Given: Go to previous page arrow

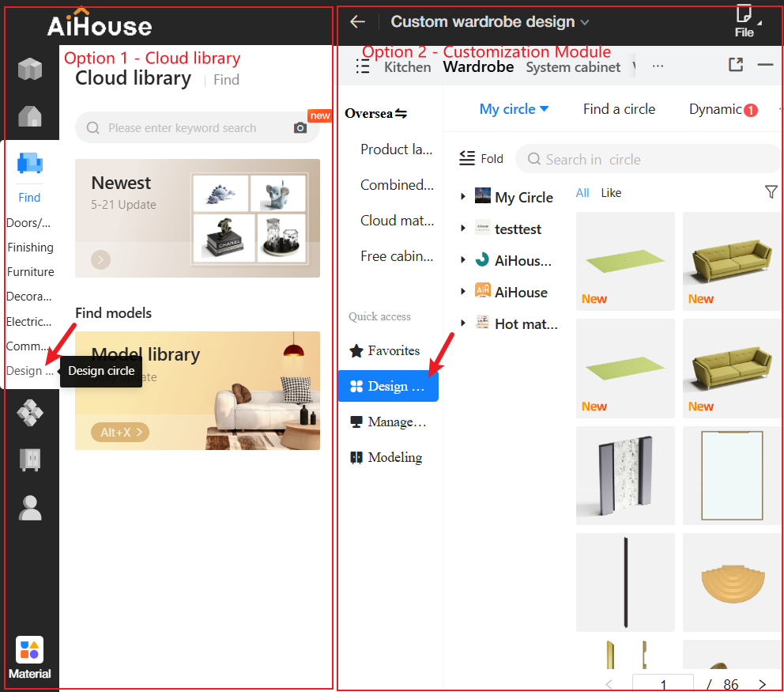Looking at the screenshot, I should [x=609, y=684].
